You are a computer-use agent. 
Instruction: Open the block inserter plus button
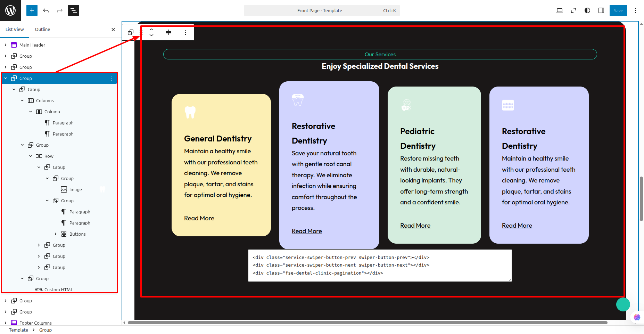tap(32, 10)
